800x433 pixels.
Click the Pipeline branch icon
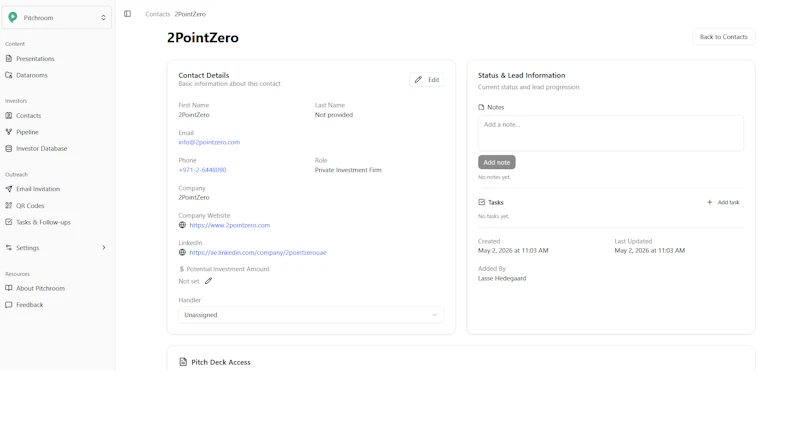[x=9, y=132]
